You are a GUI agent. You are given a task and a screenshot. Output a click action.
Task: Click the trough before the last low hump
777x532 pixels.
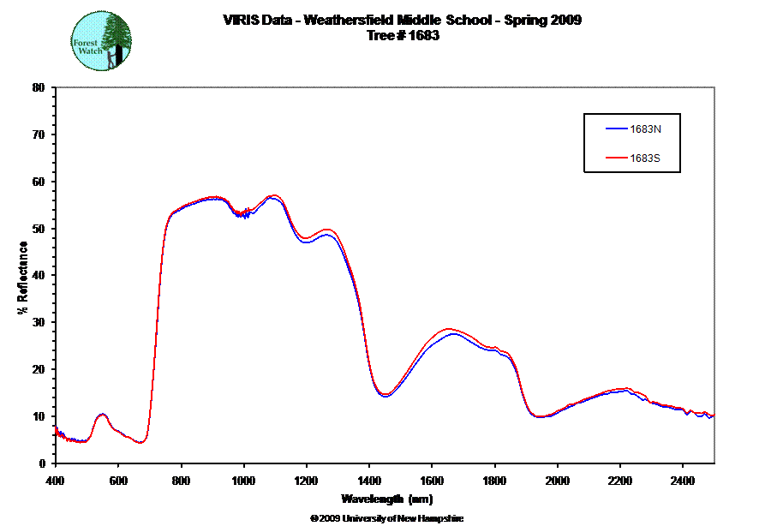pyautogui.click(x=539, y=416)
